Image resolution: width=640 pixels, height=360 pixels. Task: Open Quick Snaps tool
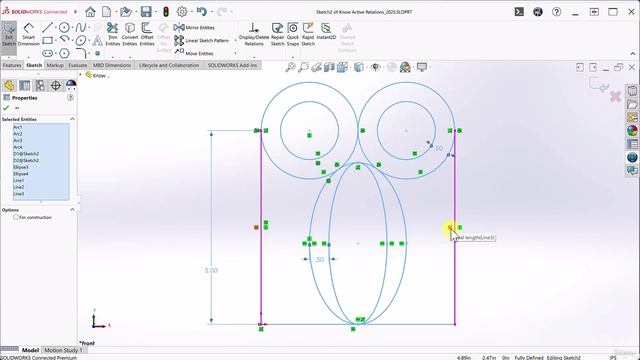pyautogui.click(x=293, y=34)
